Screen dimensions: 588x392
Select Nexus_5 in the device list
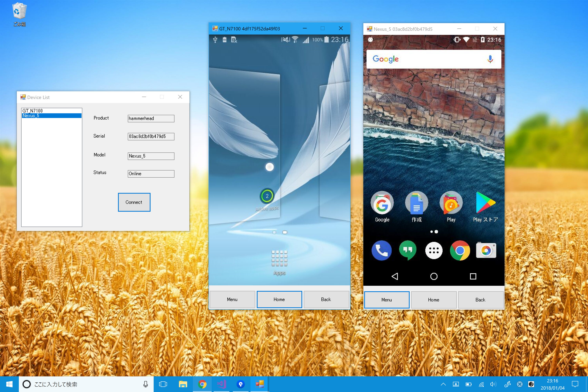coord(31,115)
